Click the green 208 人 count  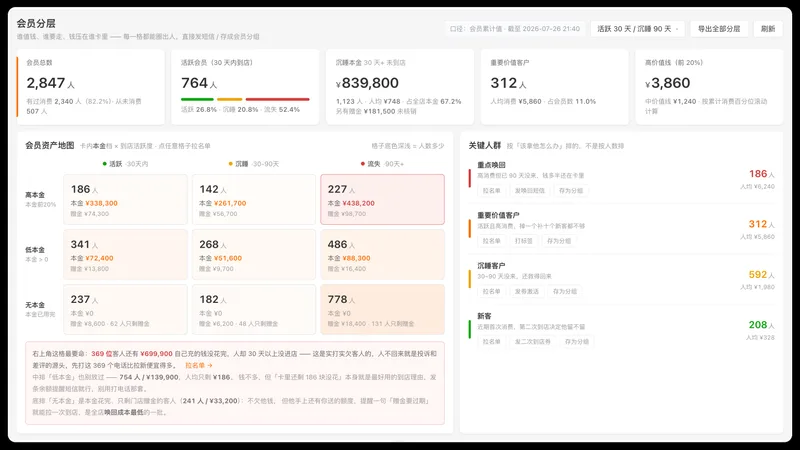click(761, 324)
